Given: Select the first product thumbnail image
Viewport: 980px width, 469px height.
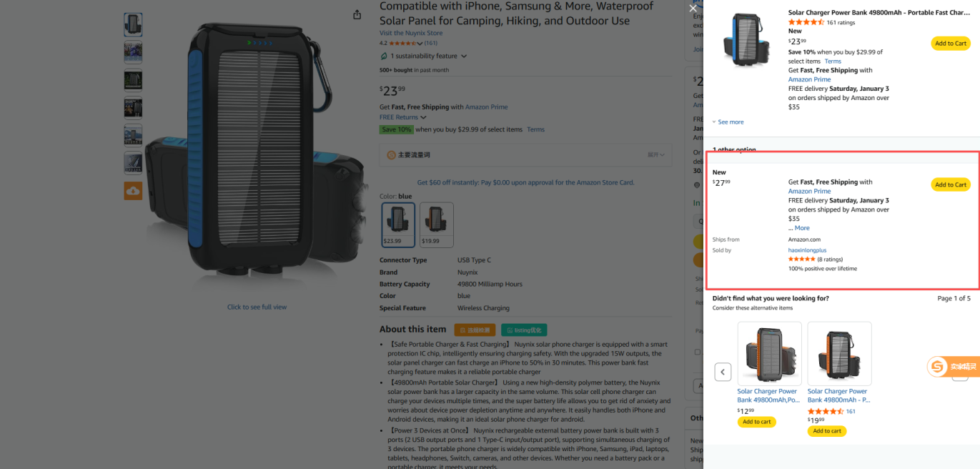Looking at the screenshot, I should pyautogui.click(x=133, y=25).
